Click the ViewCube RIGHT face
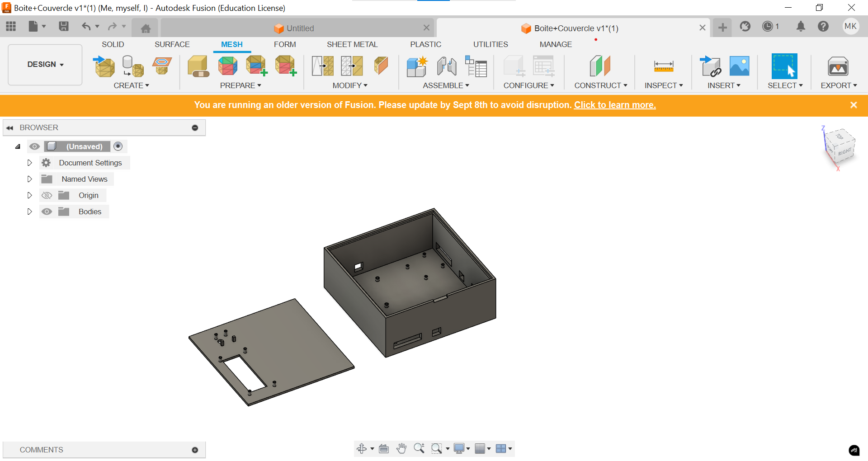Screen dimensions: 868x461 tap(844, 152)
